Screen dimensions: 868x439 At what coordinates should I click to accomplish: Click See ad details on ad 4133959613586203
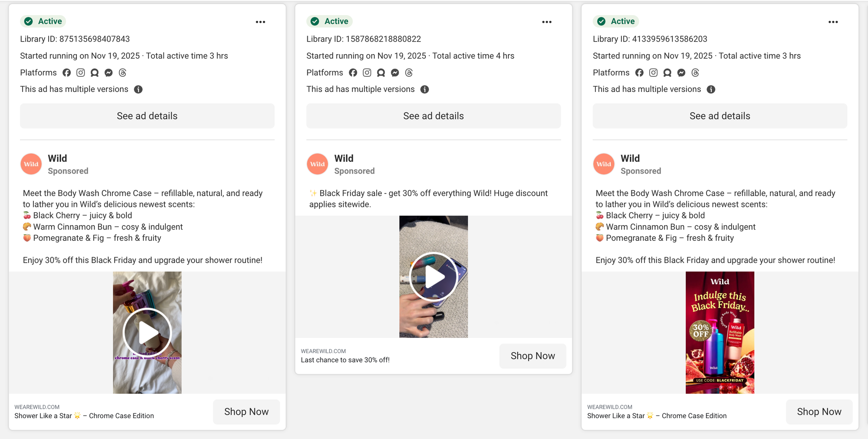(x=720, y=116)
